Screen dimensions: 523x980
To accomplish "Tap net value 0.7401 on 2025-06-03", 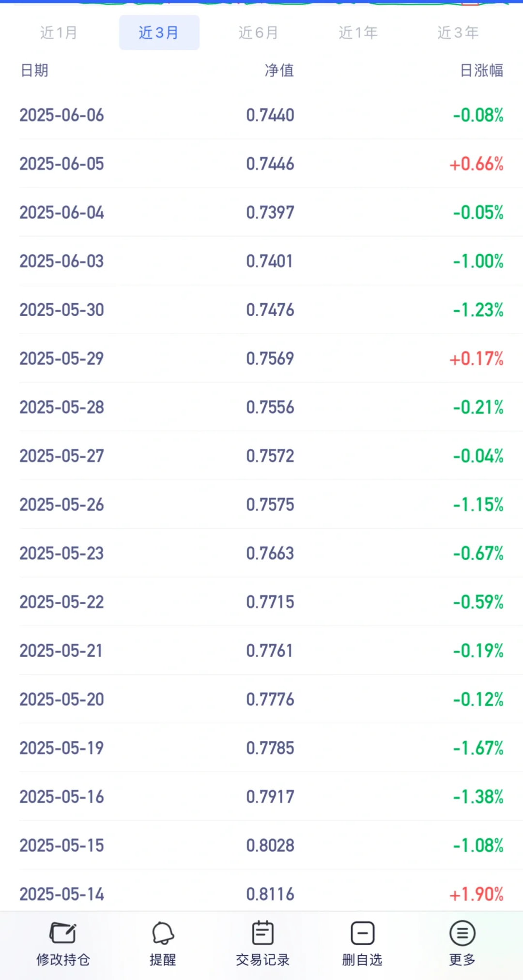I will (270, 261).
